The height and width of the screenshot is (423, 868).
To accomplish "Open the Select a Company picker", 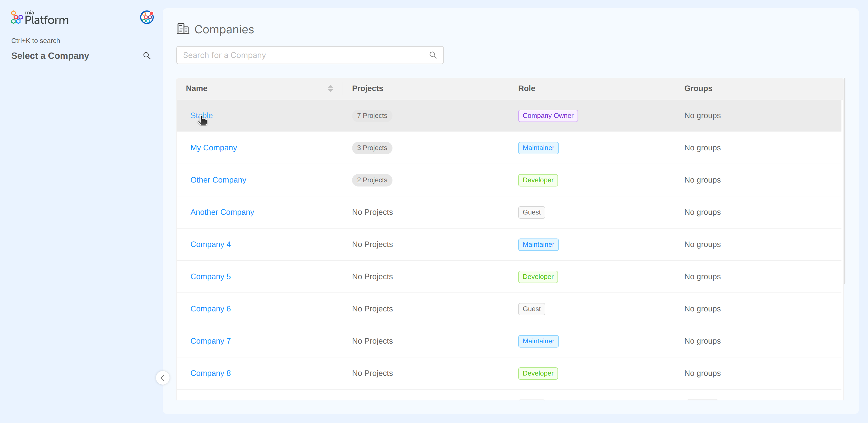I will click(50, 56).
